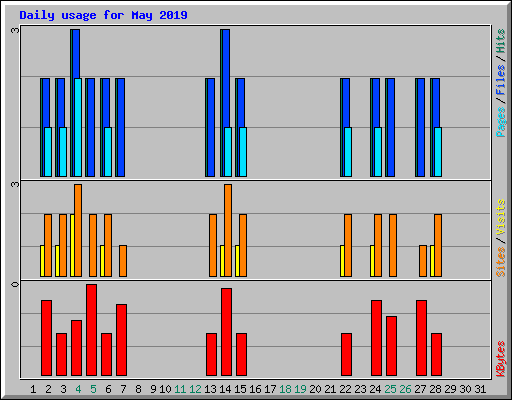
Task: Click day label '28' on the axis
Action: point(435,389)
